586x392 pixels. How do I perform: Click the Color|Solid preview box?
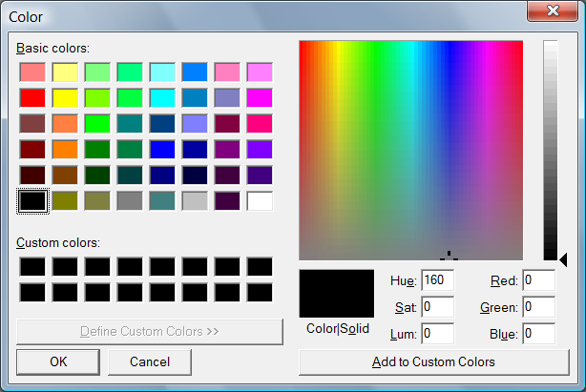(336, 294)
